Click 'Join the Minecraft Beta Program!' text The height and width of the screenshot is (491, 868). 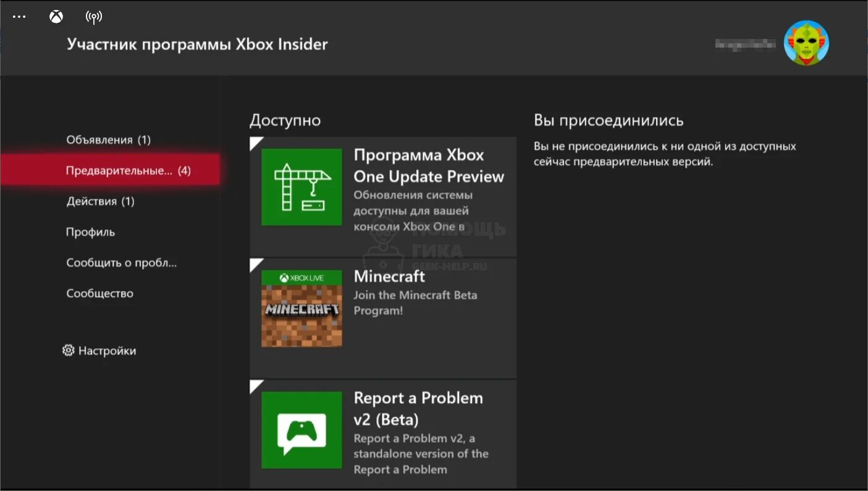[415, 303]
